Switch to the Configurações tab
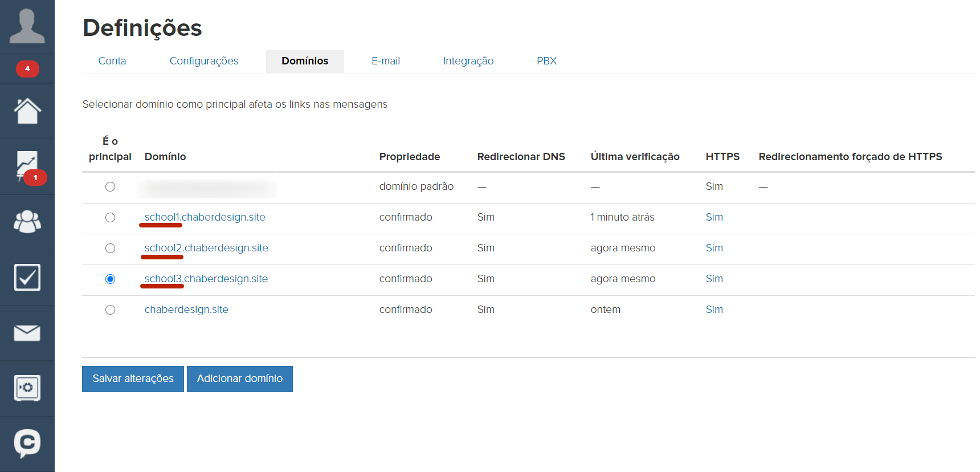Screen dimensions: 980x472 tap(204, 61)
